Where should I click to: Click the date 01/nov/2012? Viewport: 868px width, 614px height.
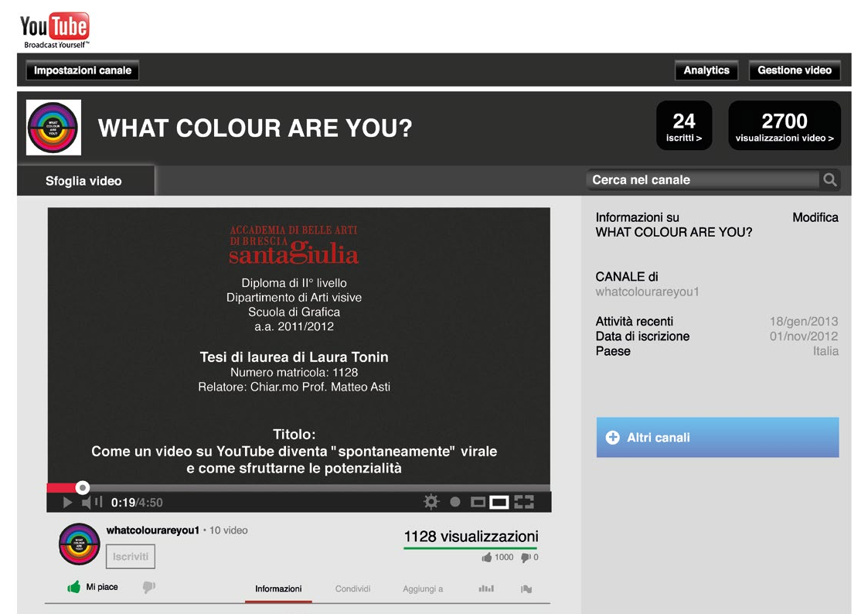coord(804,336)
